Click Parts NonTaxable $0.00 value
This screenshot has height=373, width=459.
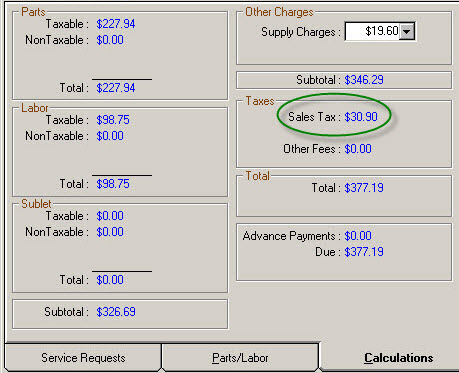(x=110, y=40)
